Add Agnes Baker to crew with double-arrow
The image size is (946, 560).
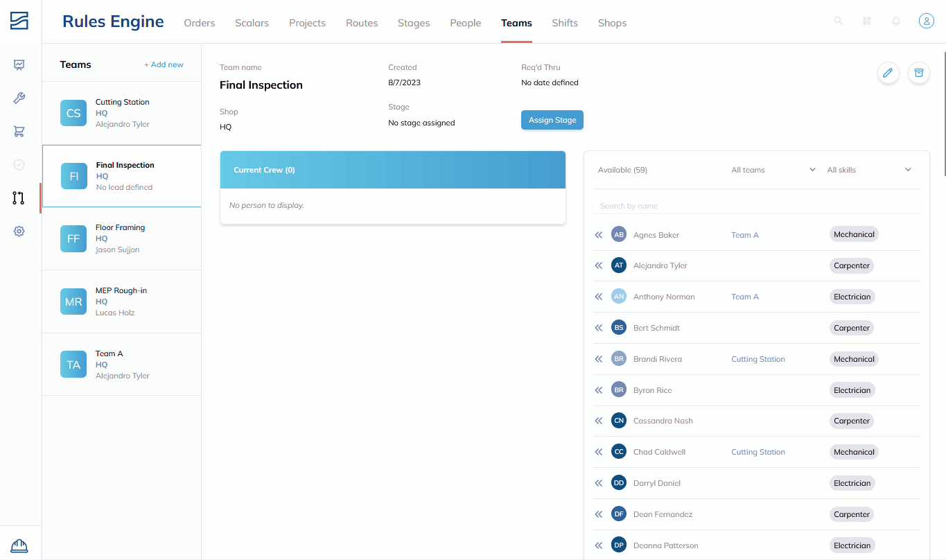pyautogui.click(x=599, y=235)
